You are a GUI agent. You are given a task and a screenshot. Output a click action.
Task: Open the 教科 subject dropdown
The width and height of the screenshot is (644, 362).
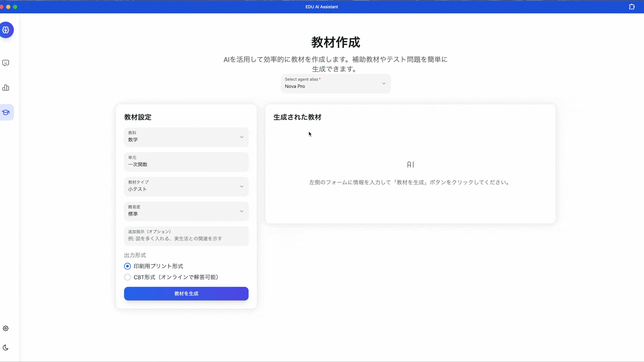point(186,137)
